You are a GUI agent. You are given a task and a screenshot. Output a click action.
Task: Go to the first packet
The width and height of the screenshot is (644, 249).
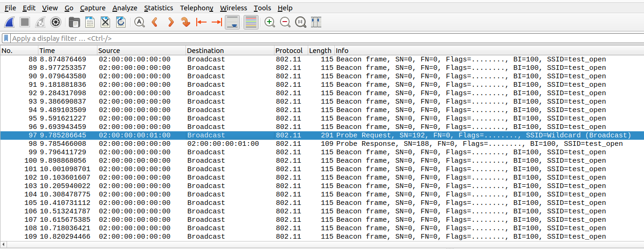(x=201, y=22)
